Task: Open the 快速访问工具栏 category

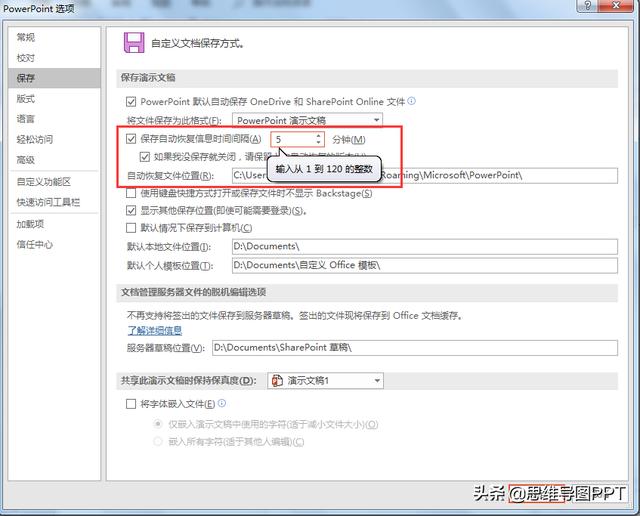Action: tap(48, 202)
